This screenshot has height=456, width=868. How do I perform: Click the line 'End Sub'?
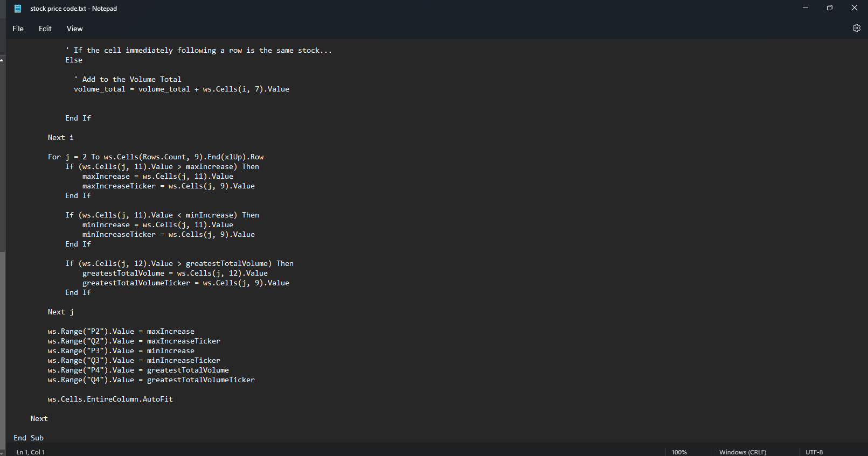click(29, 438)
